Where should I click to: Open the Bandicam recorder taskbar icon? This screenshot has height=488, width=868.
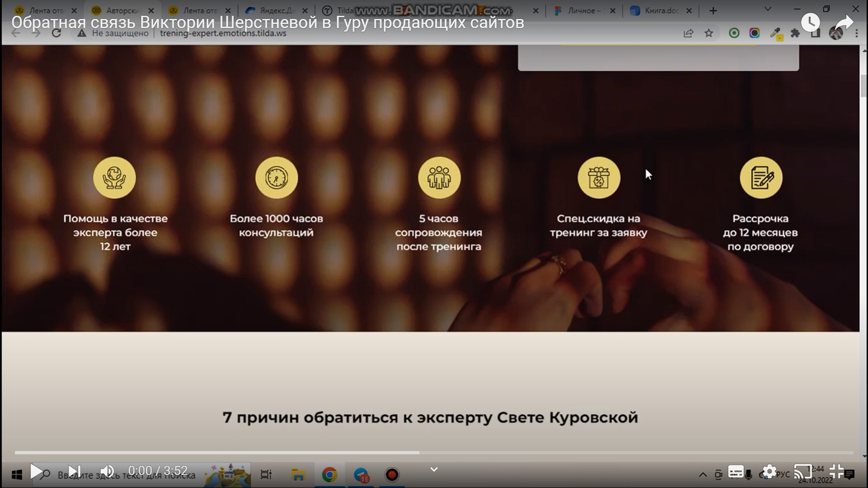[x=392, y=475]
